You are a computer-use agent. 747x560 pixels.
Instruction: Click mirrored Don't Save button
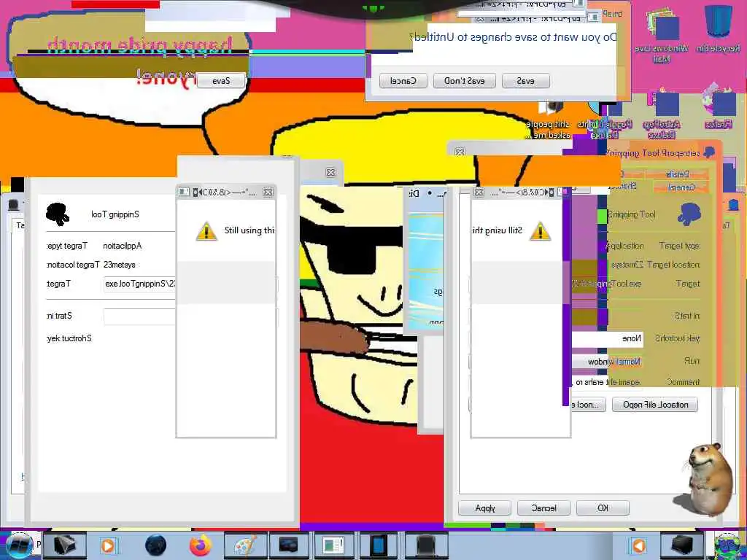(x=464, y=81)
